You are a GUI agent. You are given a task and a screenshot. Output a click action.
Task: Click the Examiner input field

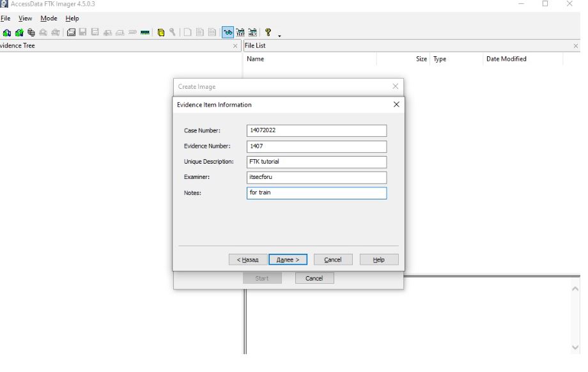tap(316, 178)
